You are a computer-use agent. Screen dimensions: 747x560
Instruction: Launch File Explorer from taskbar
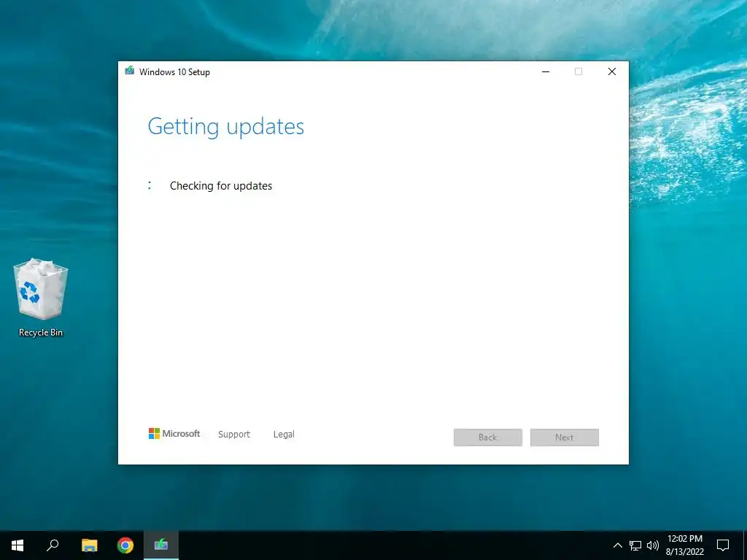tap(89, 545)
